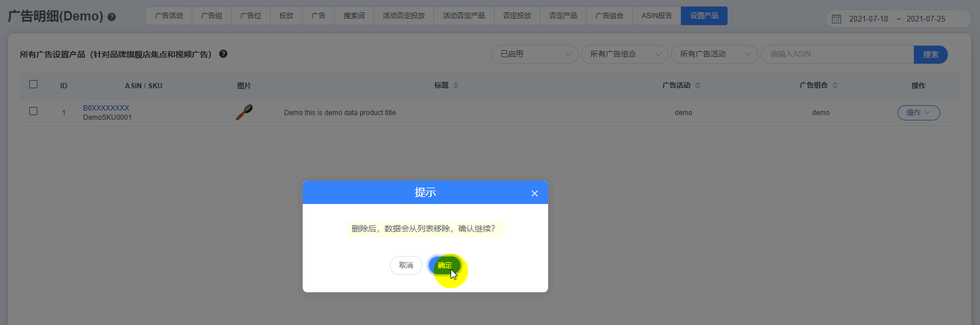
Task: Sort by 广告组合 column arrows
Action: click(x=835, y=85)
